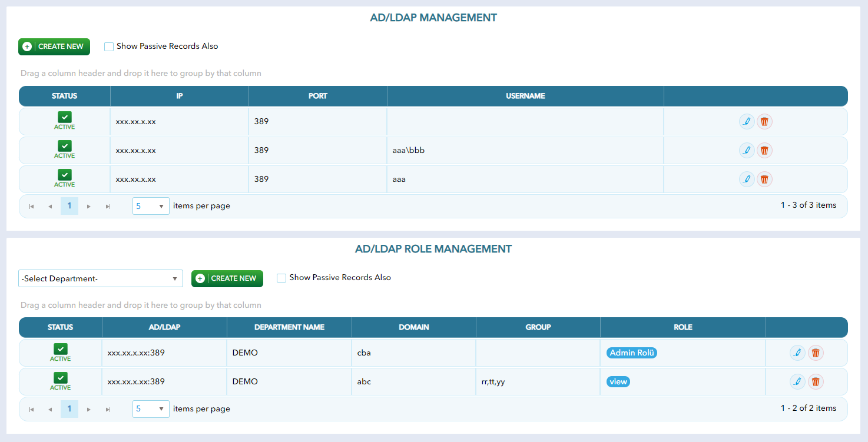Sort by the DOMAIN column header

tap(414, 327)
